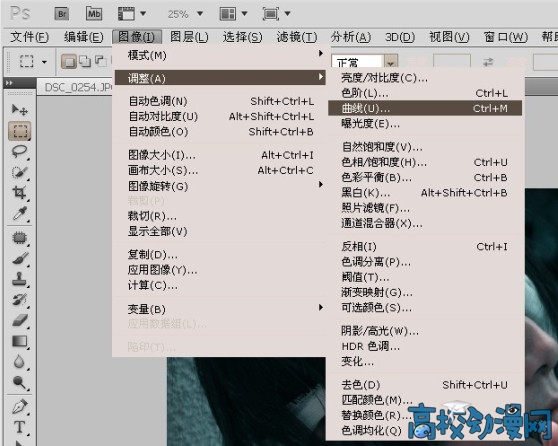Choose Subtract from Selection mode
This screenshot has height=446, width=558.
point(101,62)
